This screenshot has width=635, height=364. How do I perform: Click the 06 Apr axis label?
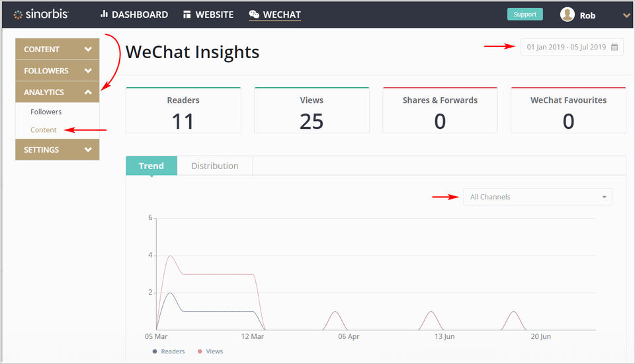pos(349,336)
